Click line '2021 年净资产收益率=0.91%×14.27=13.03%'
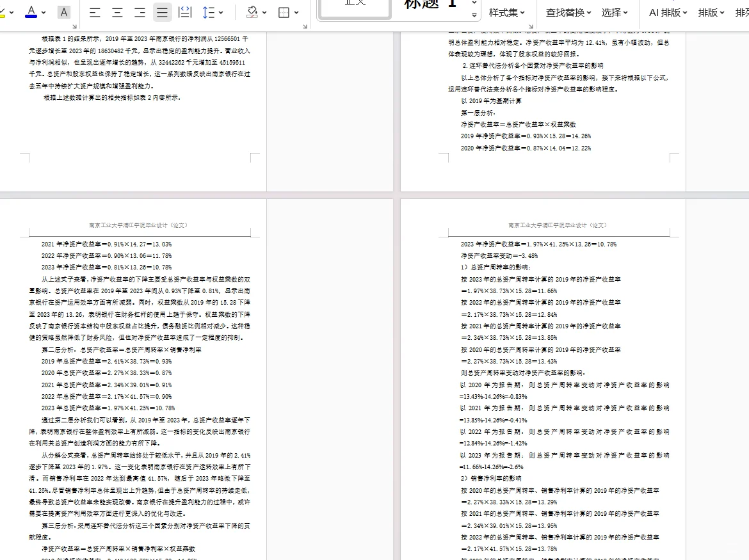The width and height of the screenshot is (749, 560). pyautogui.click(x=106, y=244)
